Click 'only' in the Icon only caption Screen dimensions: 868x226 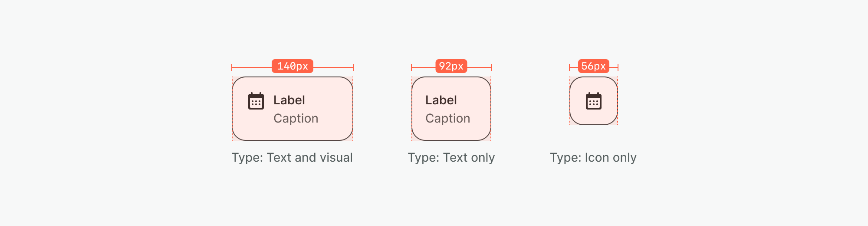pyautogui.click(x=625, y=158)
